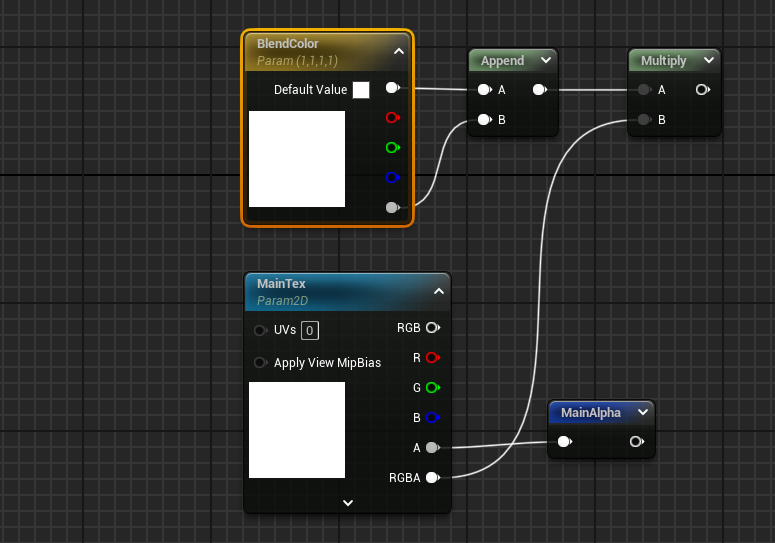
Task: Click the UVs index input field
Action: point(310,330)
